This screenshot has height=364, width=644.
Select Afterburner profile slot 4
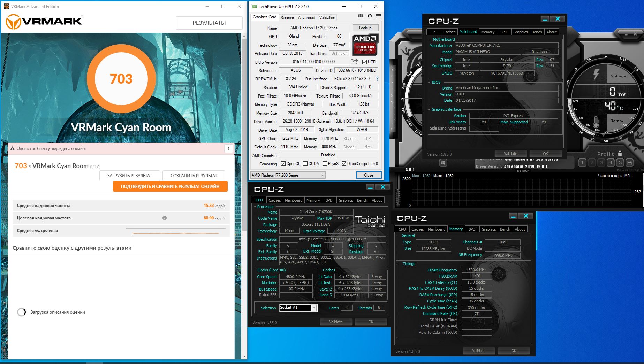click(x=611, y=163)
